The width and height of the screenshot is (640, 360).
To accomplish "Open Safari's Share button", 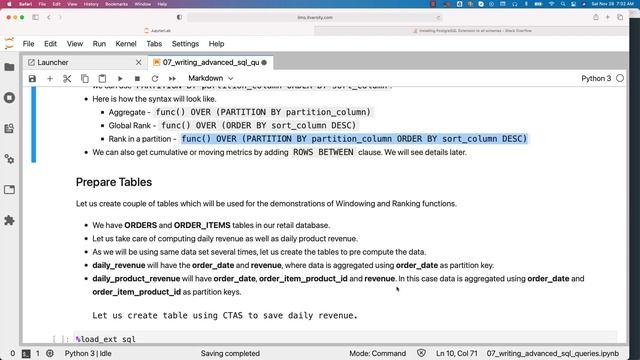I will [x=596, y=17].
